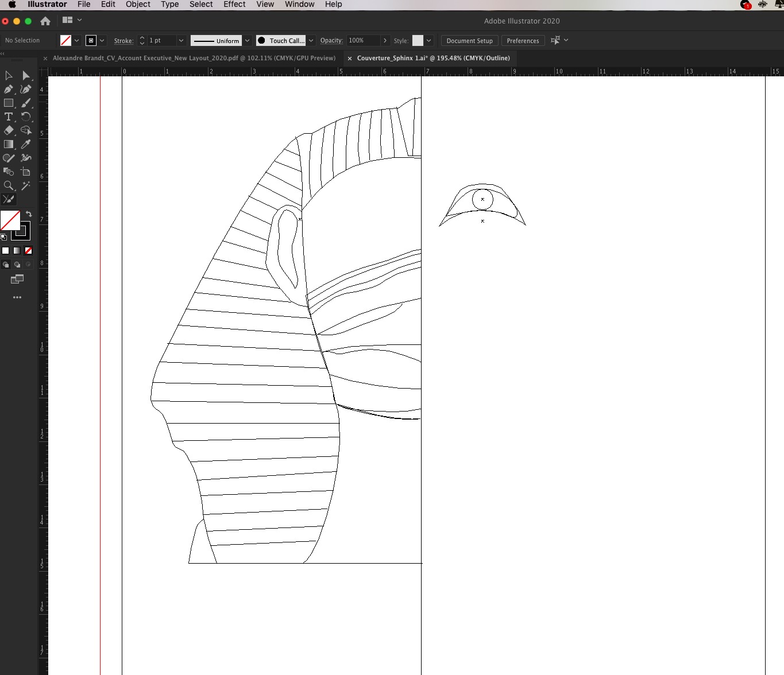The height and width of the screenshot is (675, 784).
Task: Select the Paintbrush tool
Action: 26,103
